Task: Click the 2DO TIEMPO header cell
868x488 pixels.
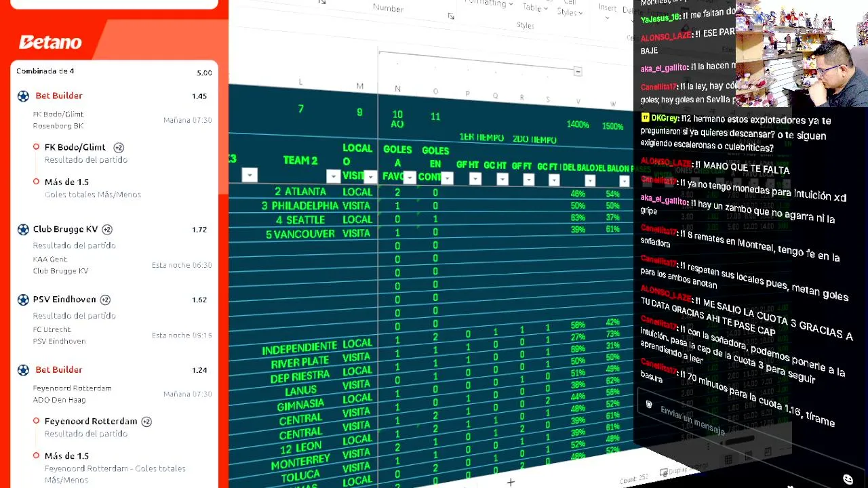Action: click(x=534, y=140)
